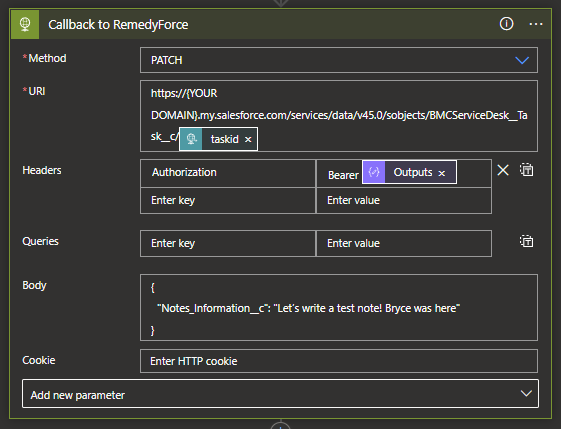Open the Add new parameter dropdown
The height and width of the screenshot is (429, 561).
coord(280,394)
